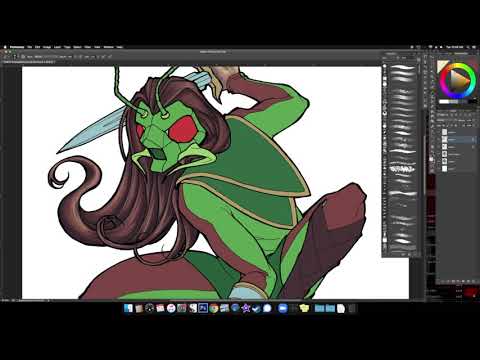Click the white document icon in Dock
Image resolution: width=480 pixels, height=360 pixels.
pos(341,308)
